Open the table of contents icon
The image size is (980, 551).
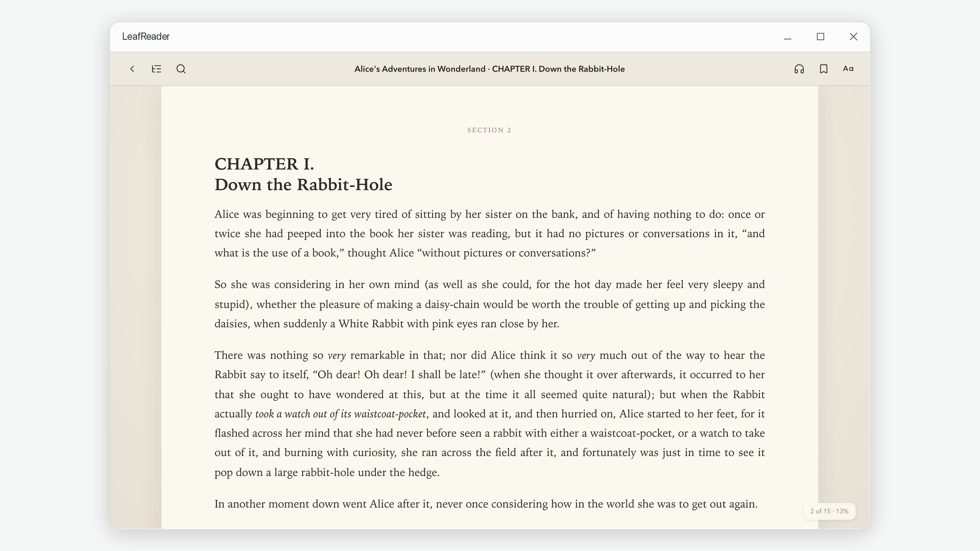(156, 69)
